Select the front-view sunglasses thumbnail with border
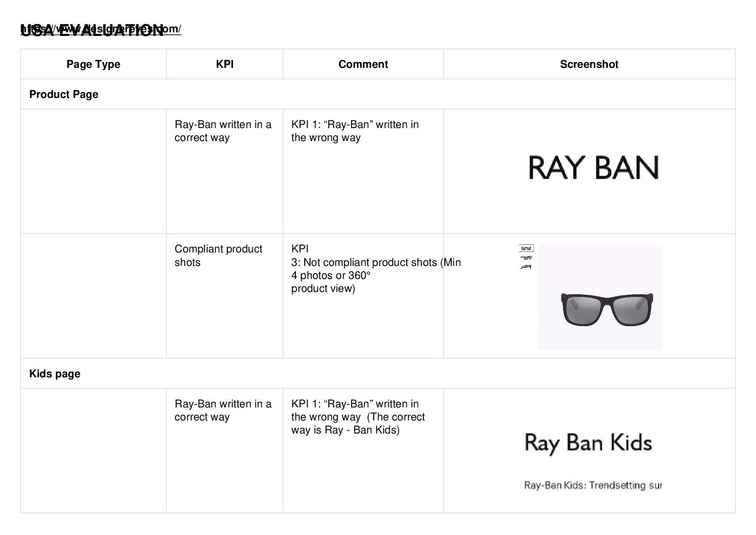The image size is (756, 535). click(526, 248)
